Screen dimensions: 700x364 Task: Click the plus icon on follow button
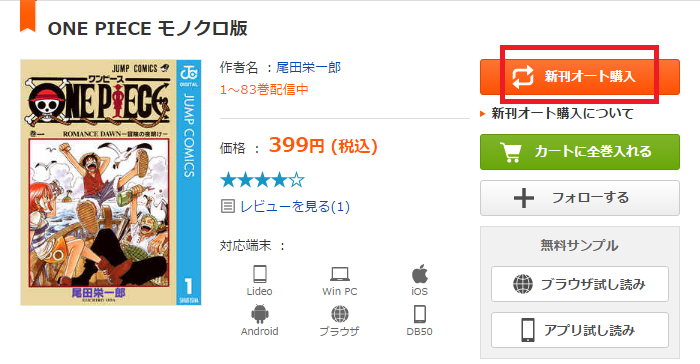click(x=524, y=198)
